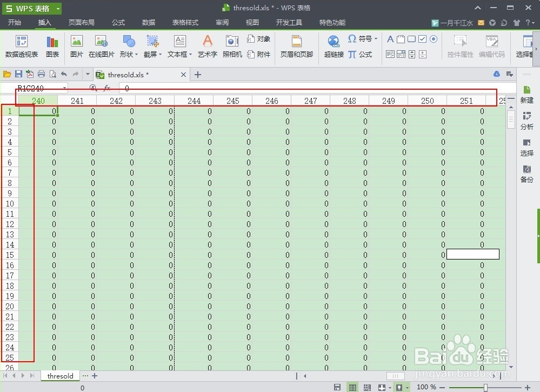The height and width of the screenshot is (392, 540).
Task: Insert a PivotTable (数据透视表)
Action: pos(22,46)
